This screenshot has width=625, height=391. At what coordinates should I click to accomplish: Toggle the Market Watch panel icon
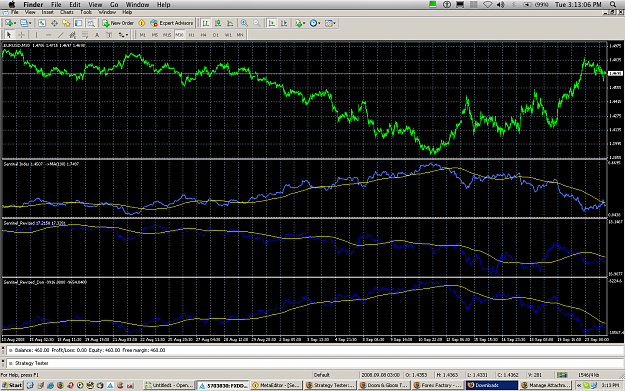(x=41, y=23)
